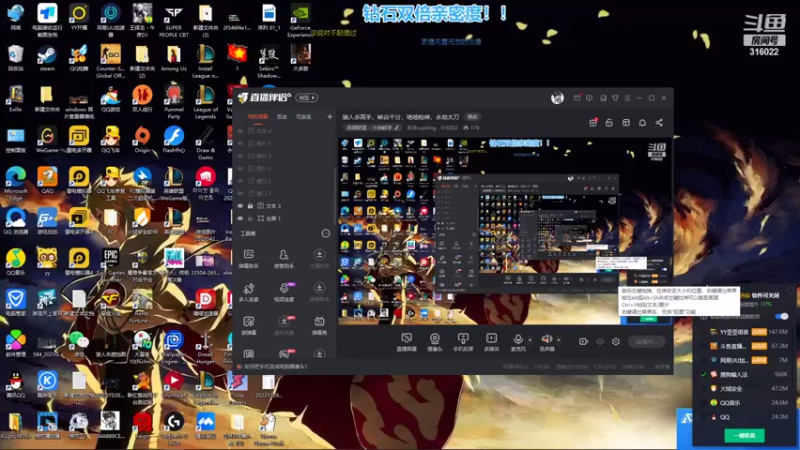This screenshot has height=450, width=800.
Task: Open the hamburger menu icon in the title bar
Action: click(628, 98)
